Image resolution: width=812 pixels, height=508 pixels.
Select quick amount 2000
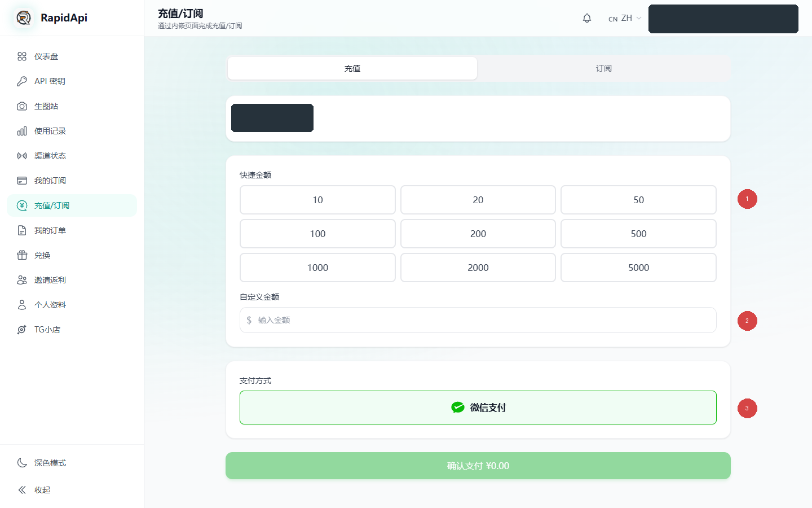[x=478, y=268]
